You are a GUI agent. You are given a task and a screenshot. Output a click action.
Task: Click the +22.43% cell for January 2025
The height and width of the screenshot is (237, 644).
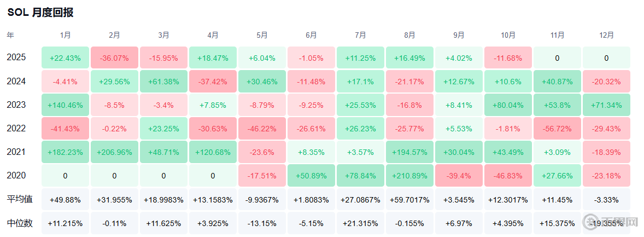click(x=66, y=57)
